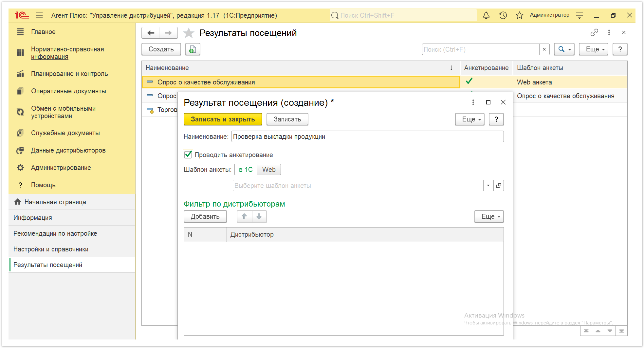This screenshot has height=348, width=644.
Task: Open Администрирование section
Action: [x=61, y=168]
